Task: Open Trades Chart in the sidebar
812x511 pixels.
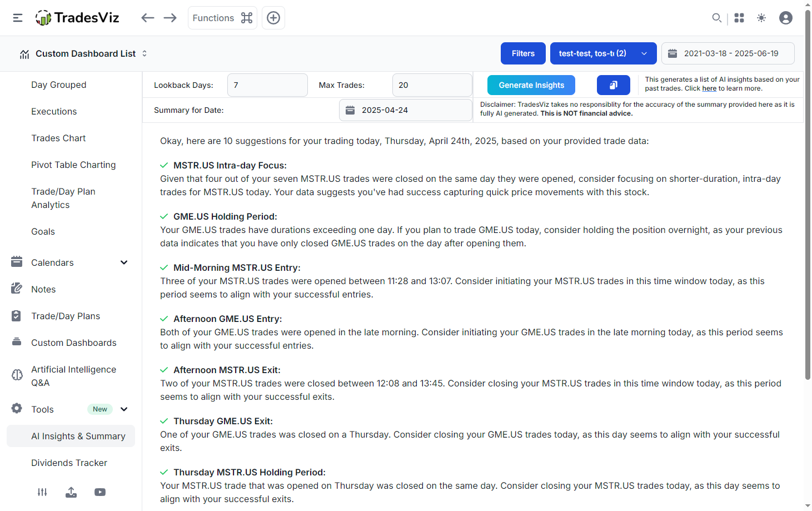Action: (58, 138)
